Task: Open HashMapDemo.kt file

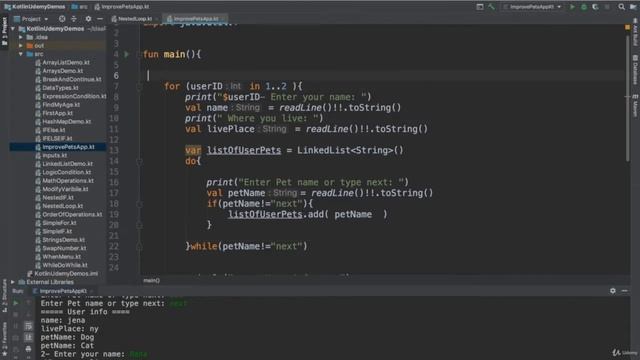Action: (67, 122)
